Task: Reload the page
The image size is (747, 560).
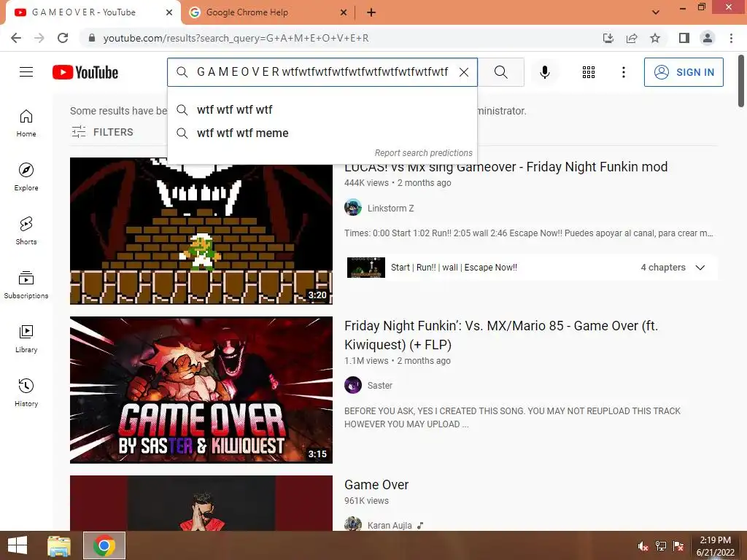Action: [x=63, y=38]
